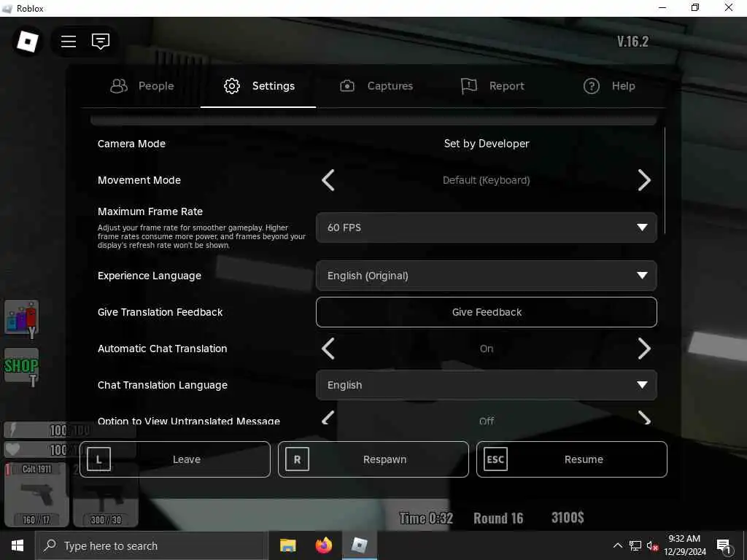Toggle Automatic Chat Translation with right arrow

[x=643, y=349]
